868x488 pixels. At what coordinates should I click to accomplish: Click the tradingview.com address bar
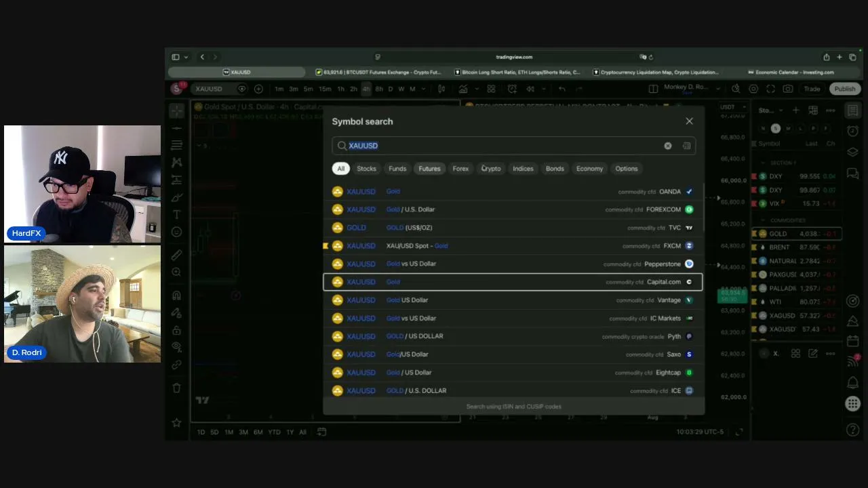tap(513, 57)
